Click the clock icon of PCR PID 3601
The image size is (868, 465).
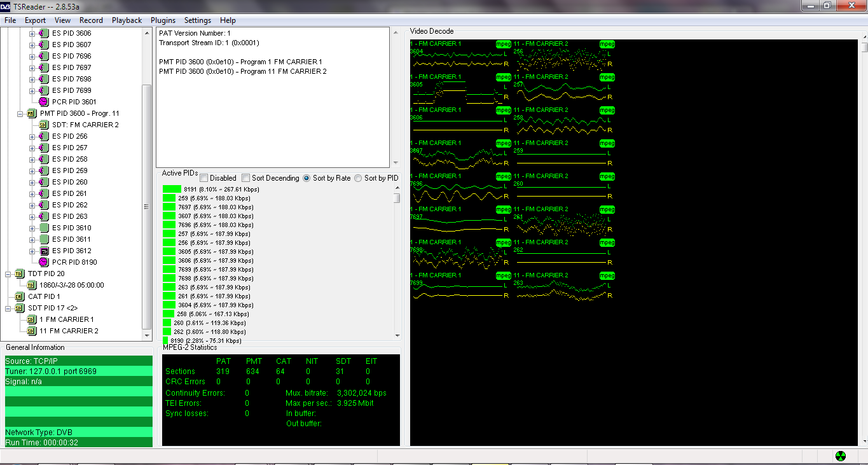43,102
